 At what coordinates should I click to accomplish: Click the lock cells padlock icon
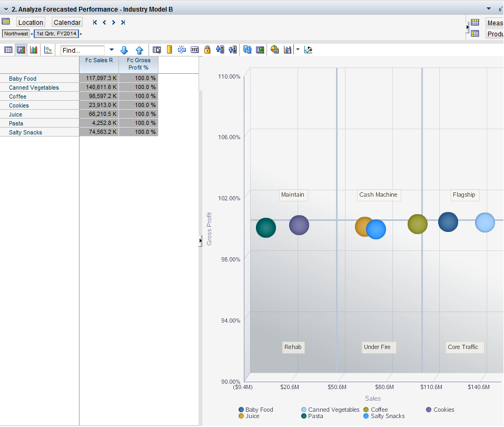[207, 50]
